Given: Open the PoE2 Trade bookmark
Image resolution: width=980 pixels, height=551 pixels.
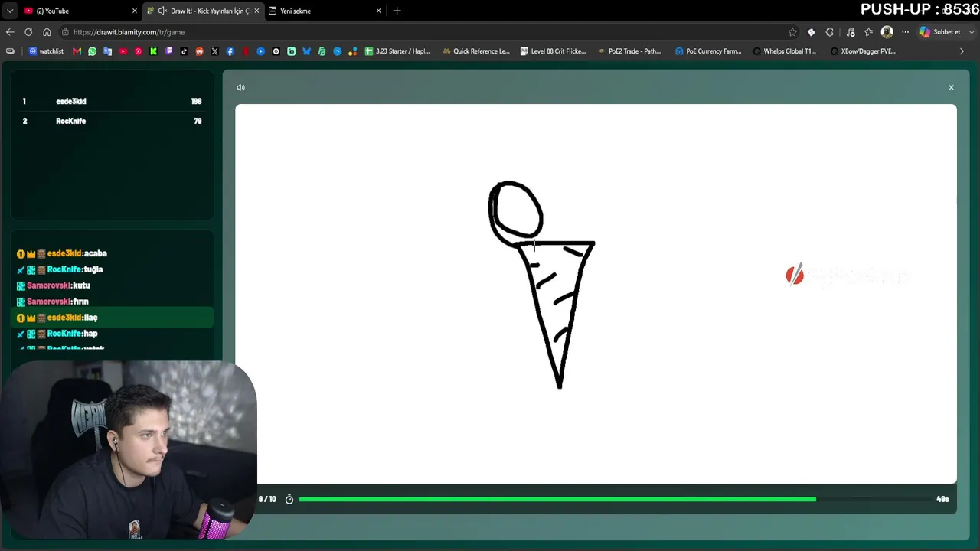Looking at the screenshot, I should (x=629, y=51).
